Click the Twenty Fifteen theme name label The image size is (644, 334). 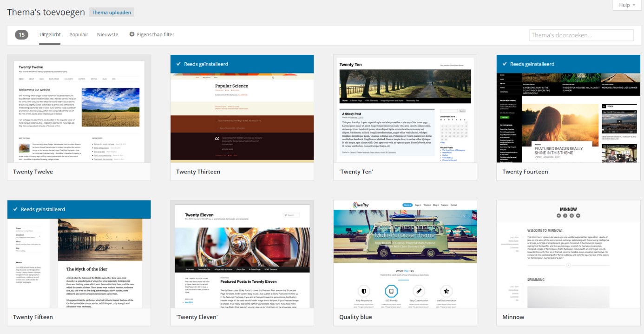pyautogui.click(x=33, y=317)
